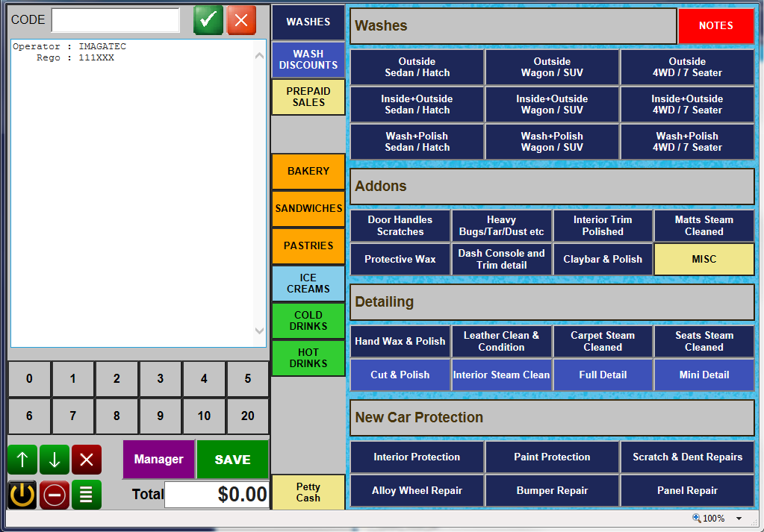Open the Bakery category
The width and height of the screenshot is (764, 532).
pos(308,172)
